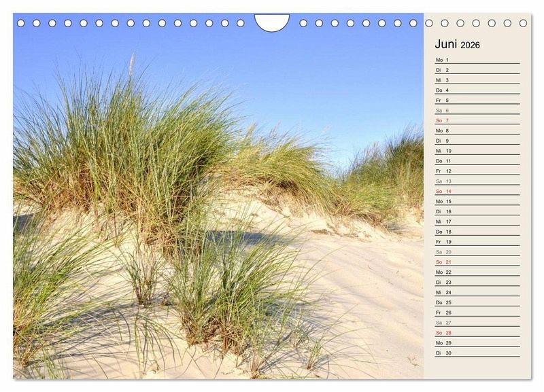Click the dune grass beach photo
This screenshot has width=544, height=392.
(x=218, y=196)
